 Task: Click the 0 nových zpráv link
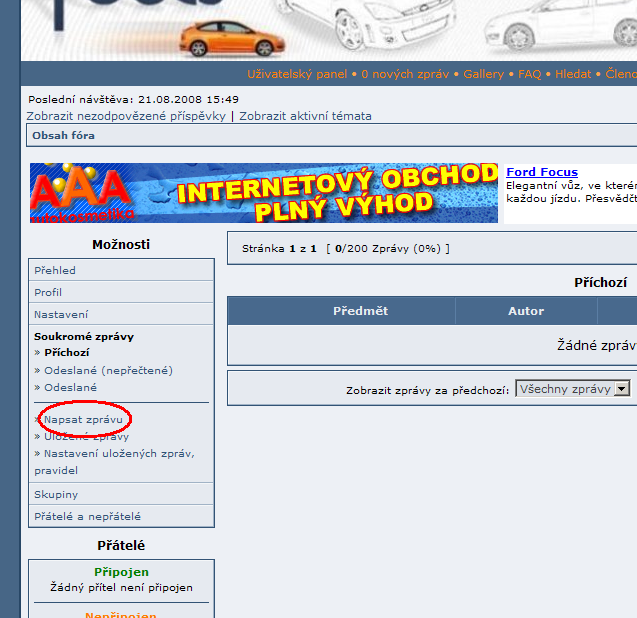point(406,74)
